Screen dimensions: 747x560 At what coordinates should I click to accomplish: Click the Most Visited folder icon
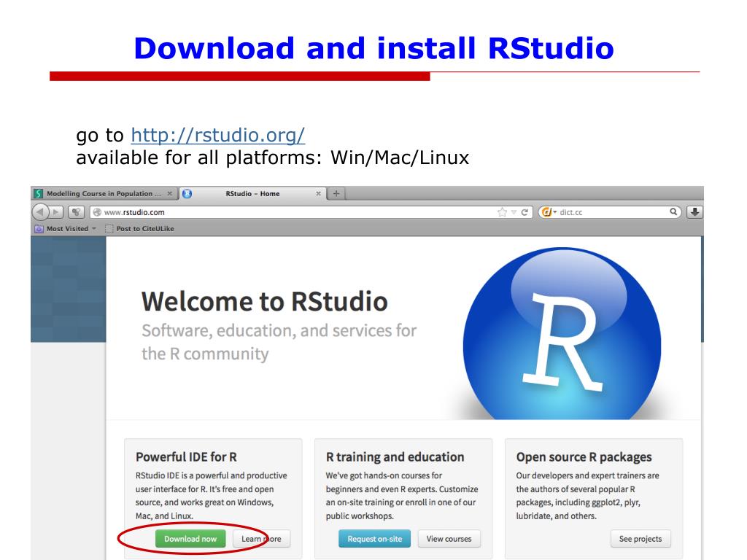39,228
